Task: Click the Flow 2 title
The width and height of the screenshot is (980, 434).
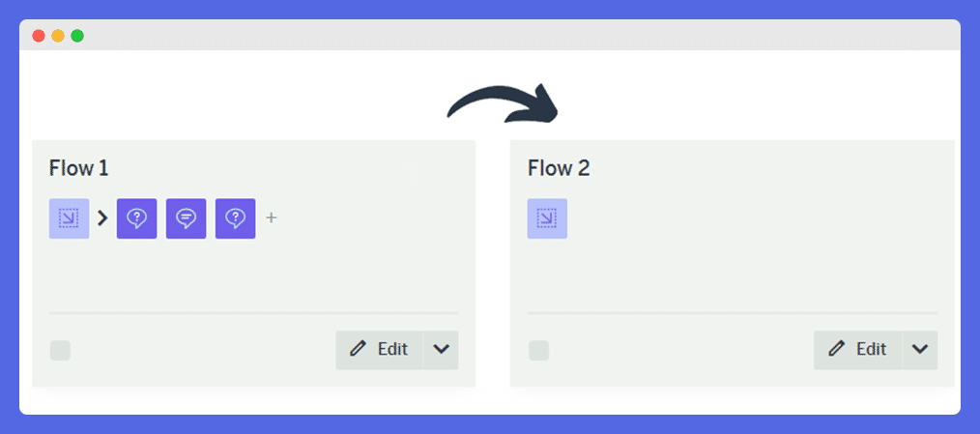Action: [x=559, y=168]
